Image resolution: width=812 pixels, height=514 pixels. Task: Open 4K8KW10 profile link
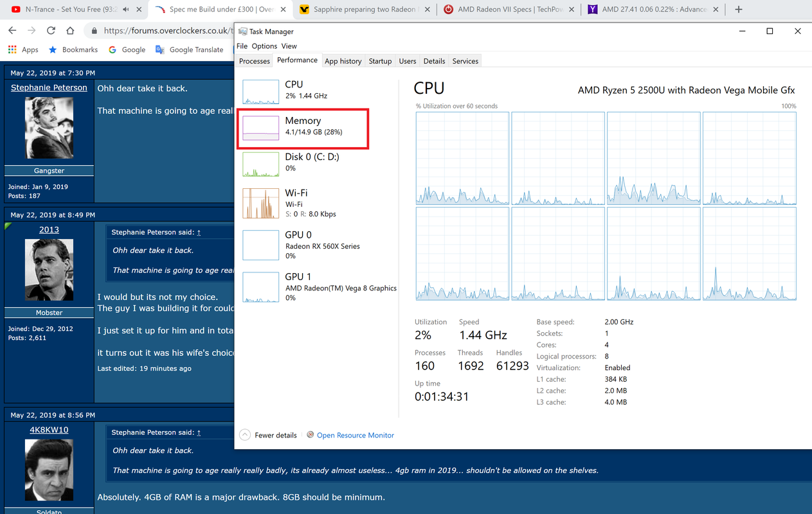[49, 430]
